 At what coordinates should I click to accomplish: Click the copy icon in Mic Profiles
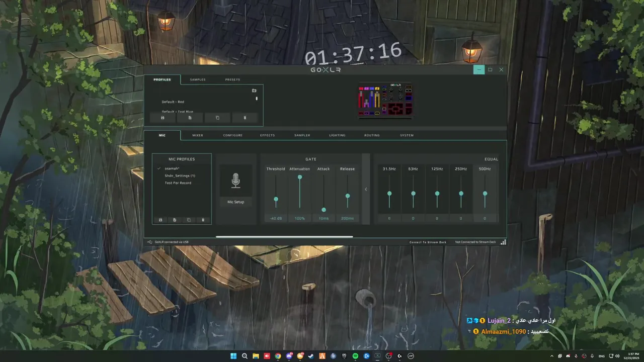pos(189,220)
